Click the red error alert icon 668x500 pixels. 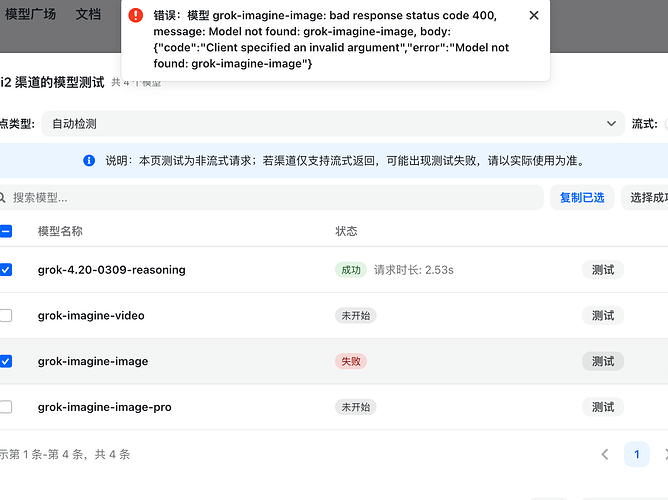(x=136, y=15)
